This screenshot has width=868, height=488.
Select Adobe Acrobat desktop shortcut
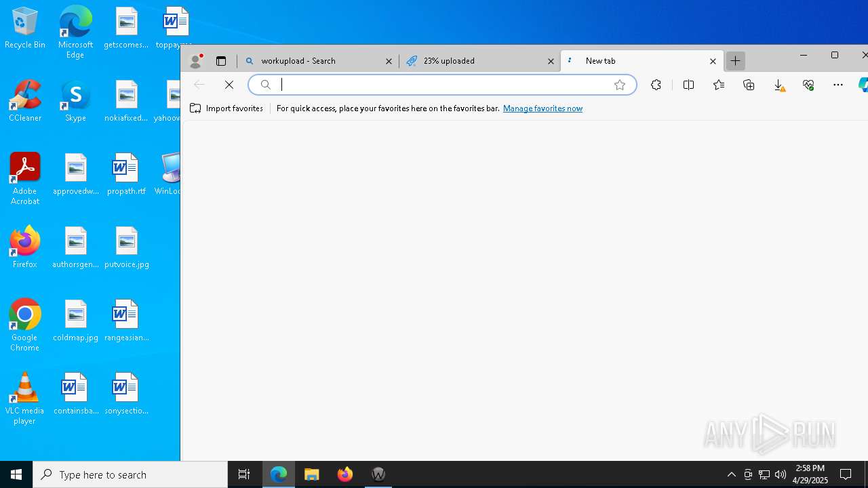[25, 179]
